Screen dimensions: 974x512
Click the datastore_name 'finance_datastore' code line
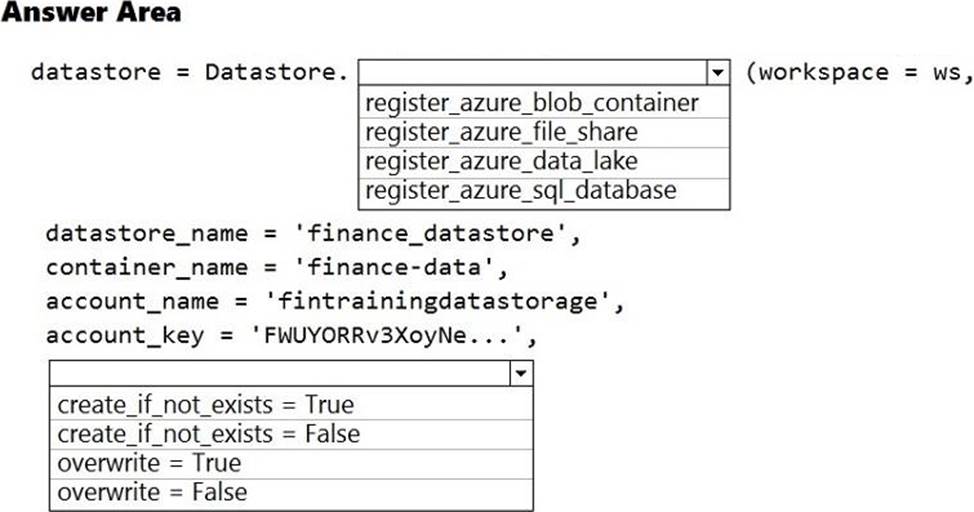pyautogui.click(x=312, y=234)
